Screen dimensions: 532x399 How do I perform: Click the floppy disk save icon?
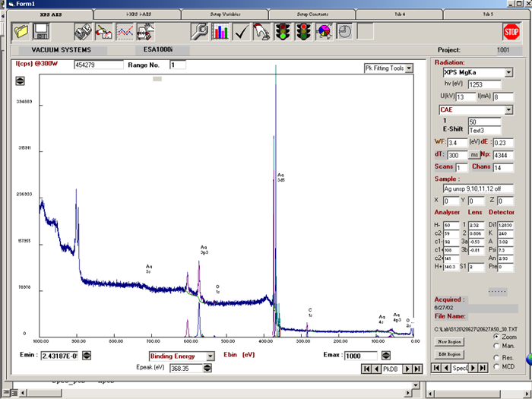[x=42, y=31]
